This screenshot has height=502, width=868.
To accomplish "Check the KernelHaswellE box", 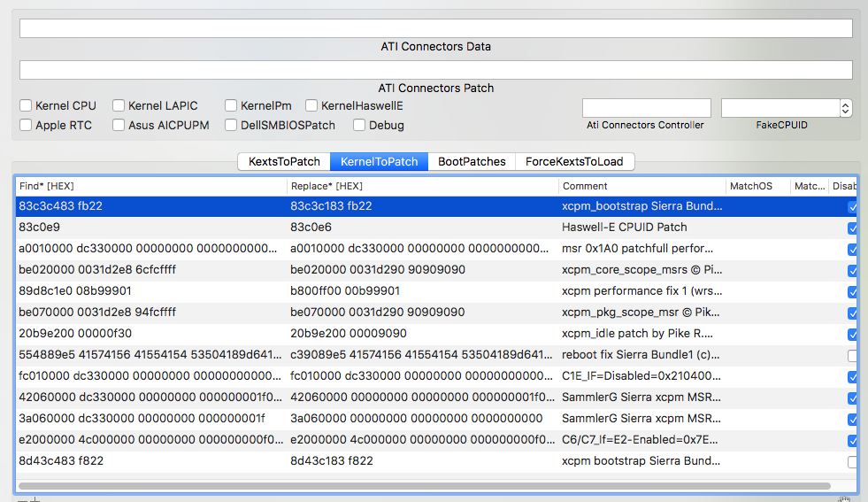I will 311,106.
